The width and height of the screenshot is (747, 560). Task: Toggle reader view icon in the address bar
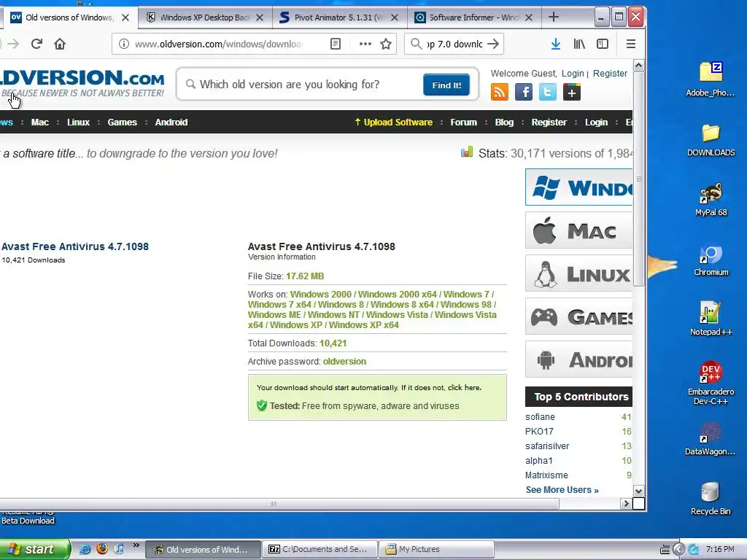[336, 44]
